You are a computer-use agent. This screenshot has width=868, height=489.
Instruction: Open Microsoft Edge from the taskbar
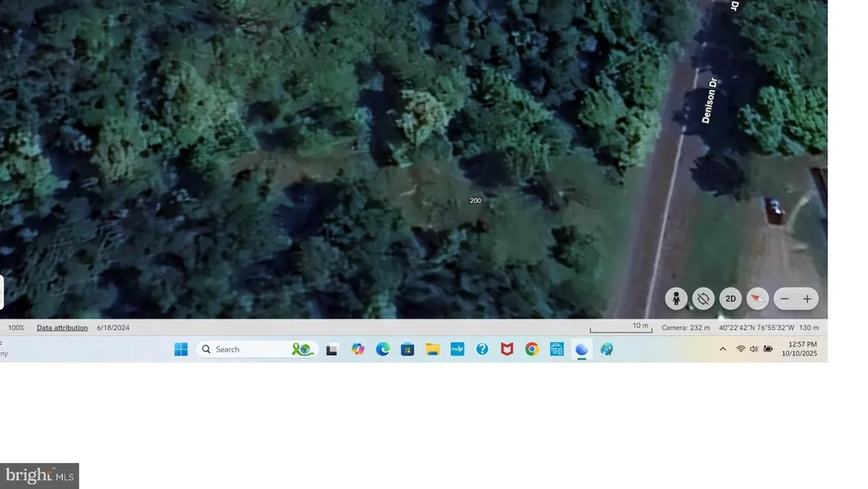383,350
